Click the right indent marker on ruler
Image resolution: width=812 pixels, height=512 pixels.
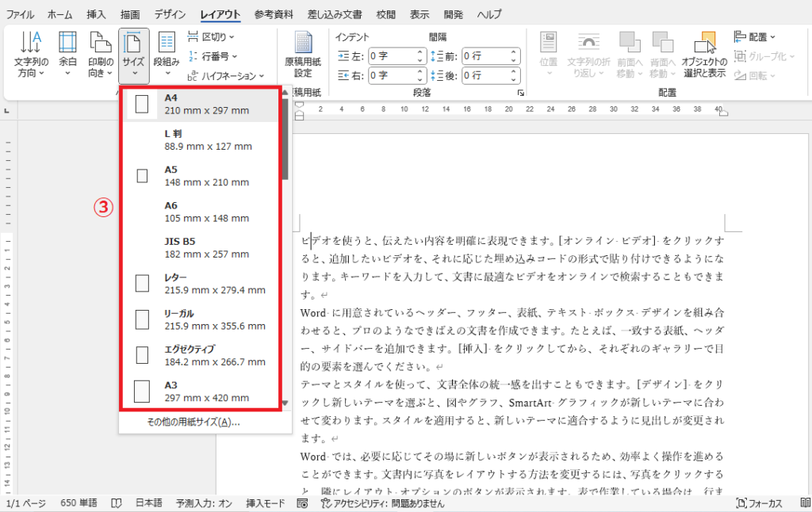click(x=723, y=113)
